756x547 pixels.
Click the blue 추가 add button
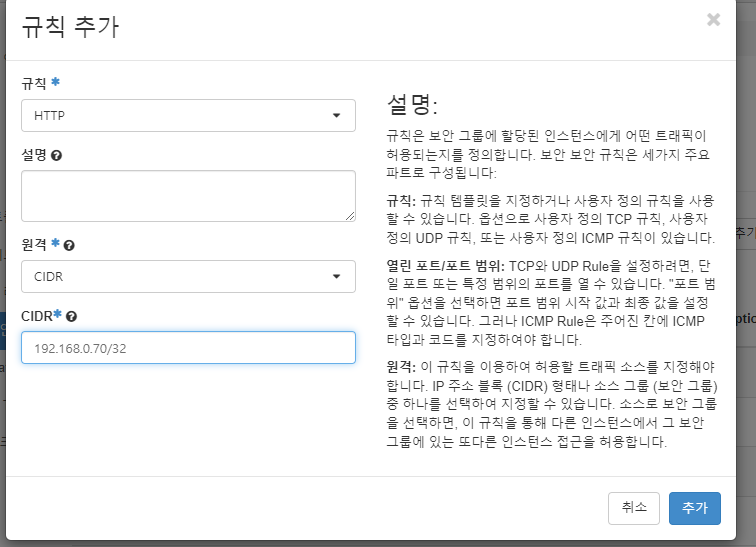tap(695, 508)
